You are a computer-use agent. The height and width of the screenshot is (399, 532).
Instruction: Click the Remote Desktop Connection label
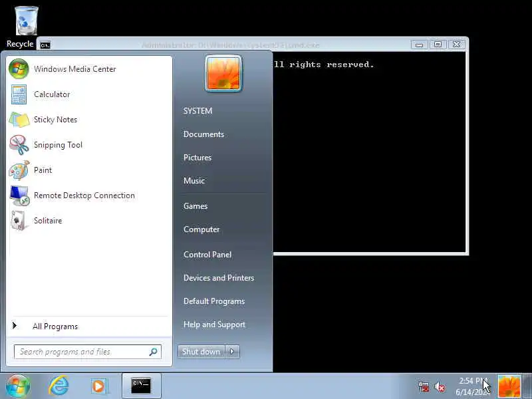click(84, 196)
